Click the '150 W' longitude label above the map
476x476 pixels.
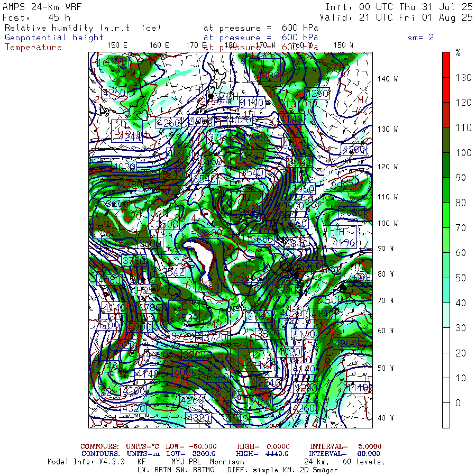(343, 45)
